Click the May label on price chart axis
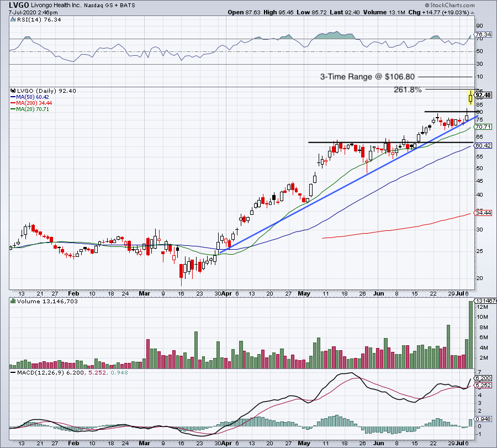 [x=304, y=293]
